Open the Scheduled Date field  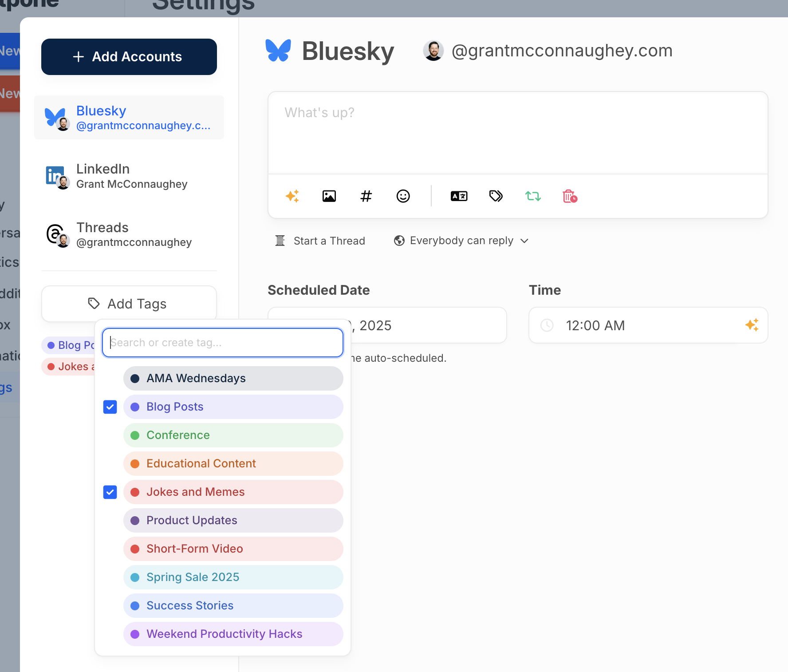tap(387, 325)
